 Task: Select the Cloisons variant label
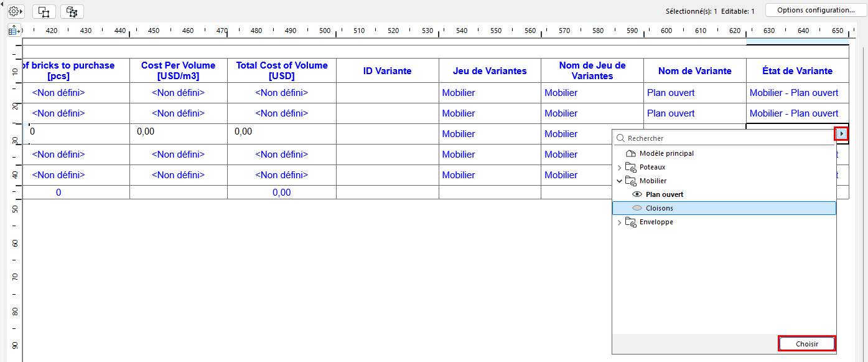coord(660,208)
